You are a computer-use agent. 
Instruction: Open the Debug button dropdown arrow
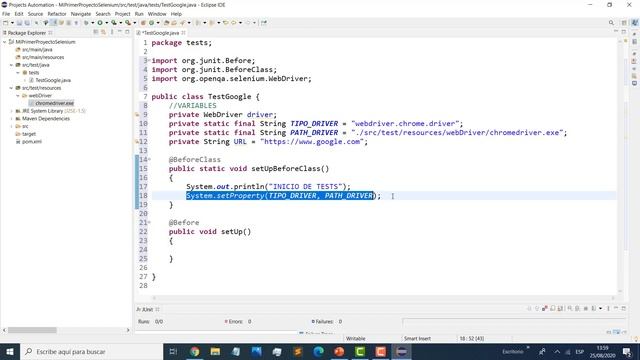coord(93,23)
